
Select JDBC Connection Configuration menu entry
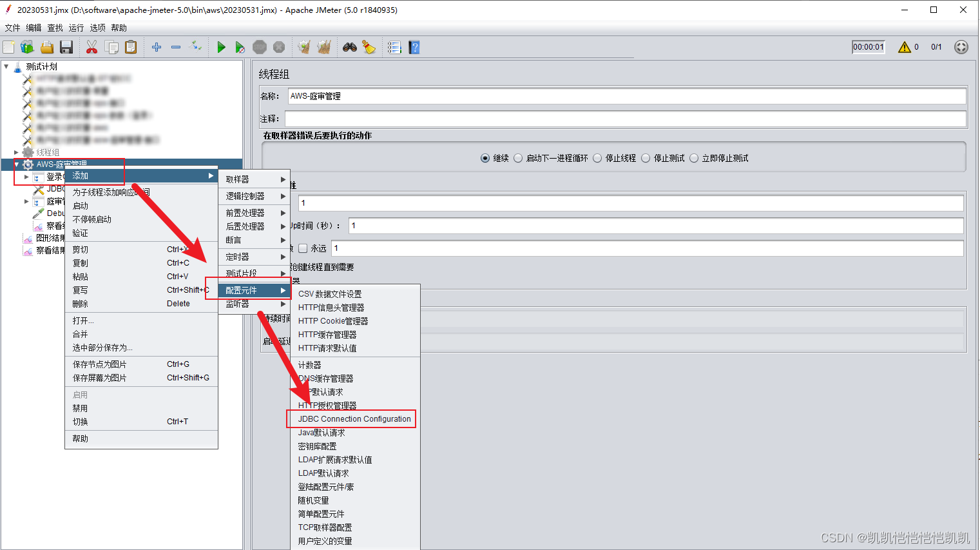(x=355, y=419)
